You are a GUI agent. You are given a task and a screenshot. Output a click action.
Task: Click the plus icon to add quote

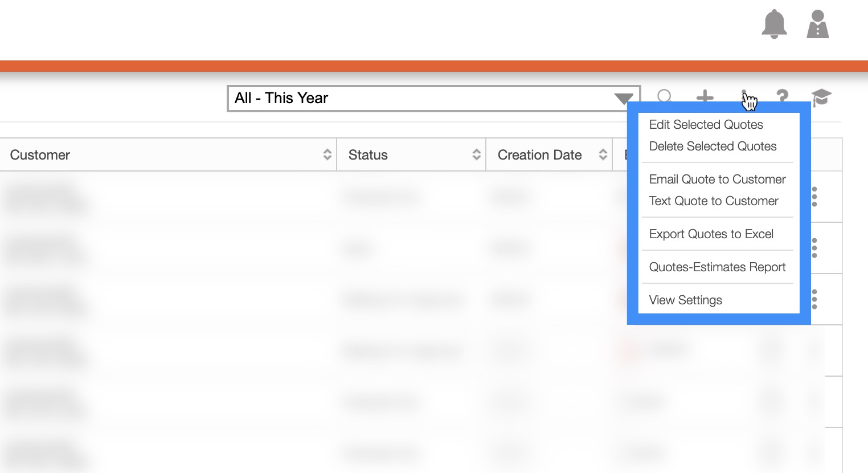coord(705,96)
